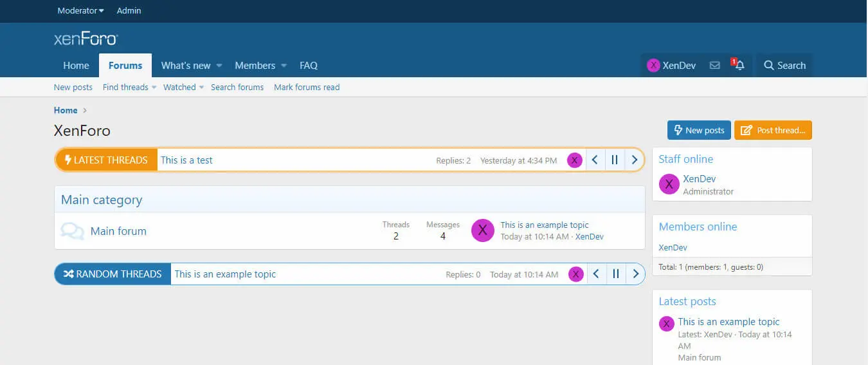This screenshot has height=365, width=868.
Task: Expand the What's new dropdown arrow
Action: [x=219, y=66]
